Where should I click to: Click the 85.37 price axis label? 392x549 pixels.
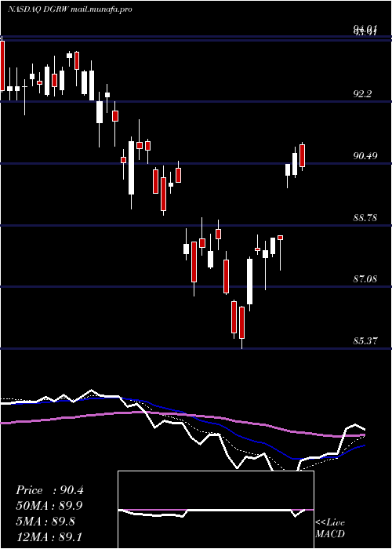coord(365,340)
